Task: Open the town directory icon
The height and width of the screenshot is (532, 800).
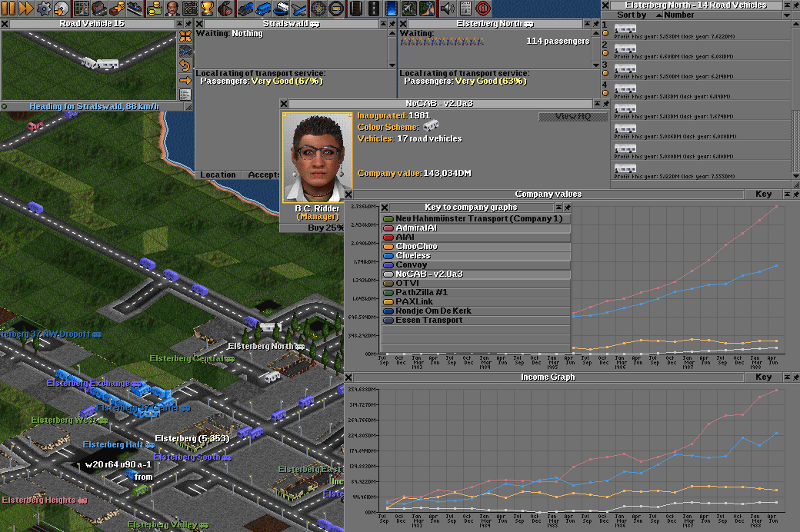Action: [99, 8]
